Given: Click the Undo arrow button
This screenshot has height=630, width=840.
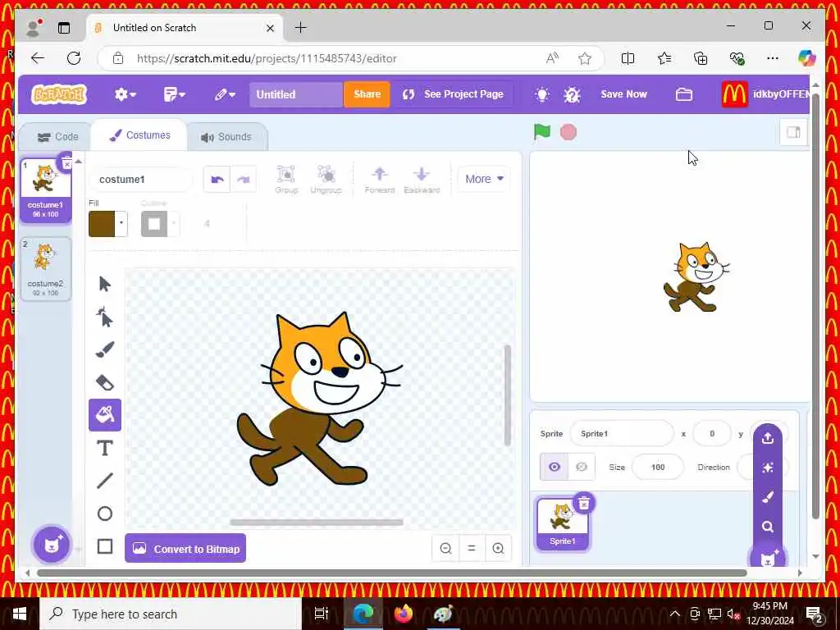Looking at the screenshot, I should click(217, 180).
